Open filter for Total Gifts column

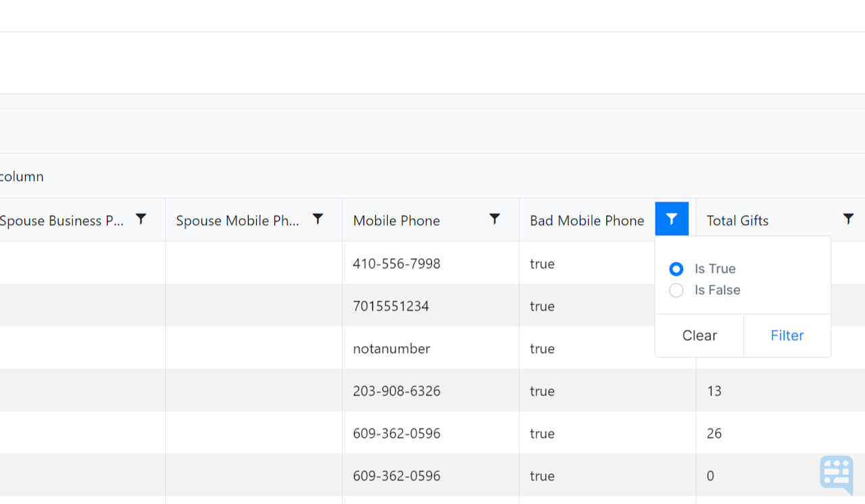click(849, 219)
